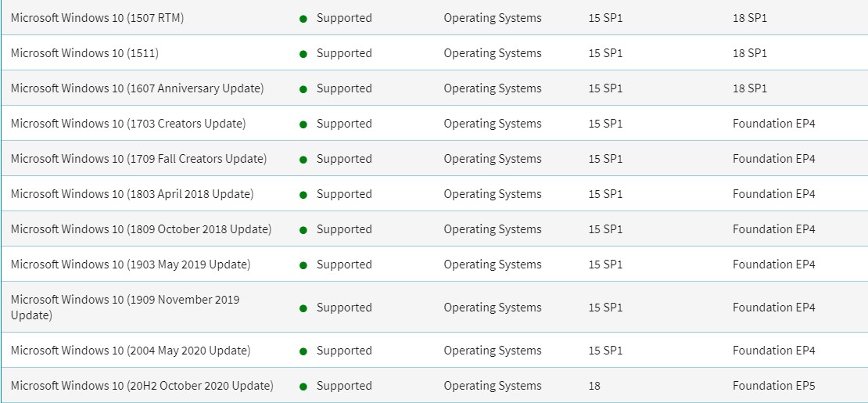Click green status dot for Windows 10 1511
The image size is (868, 403).
pos(303,54)
